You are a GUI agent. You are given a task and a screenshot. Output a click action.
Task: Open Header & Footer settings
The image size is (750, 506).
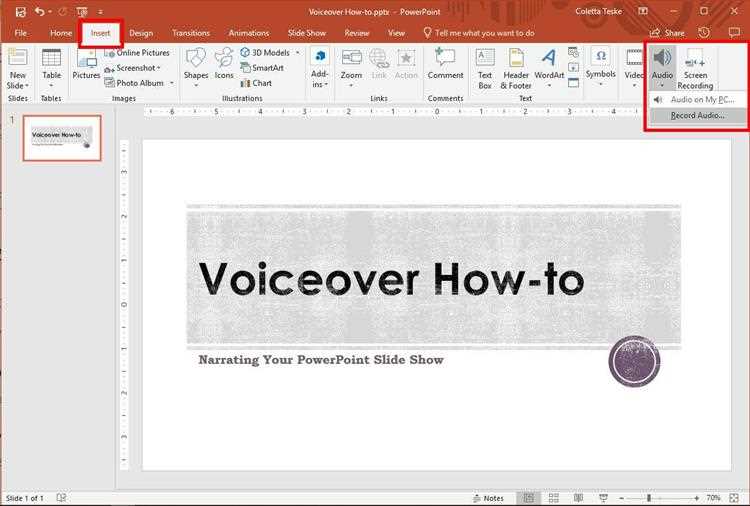pos(516,68)
